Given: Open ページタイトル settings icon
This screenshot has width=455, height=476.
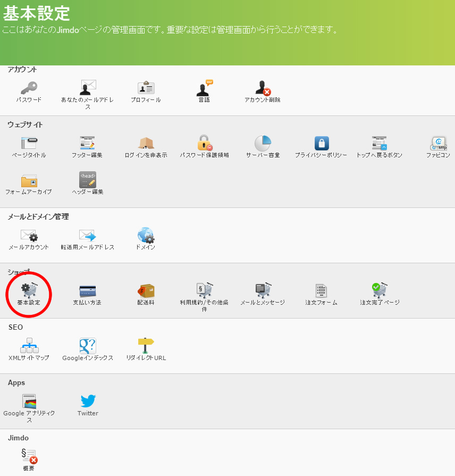Looking at the screenshot, I should coord(29,143).
